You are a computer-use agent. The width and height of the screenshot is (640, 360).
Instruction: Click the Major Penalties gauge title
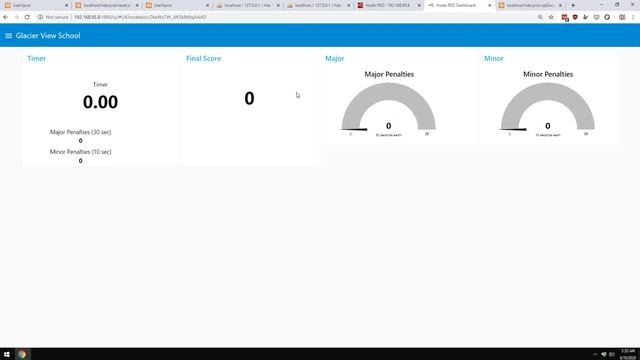389,74
